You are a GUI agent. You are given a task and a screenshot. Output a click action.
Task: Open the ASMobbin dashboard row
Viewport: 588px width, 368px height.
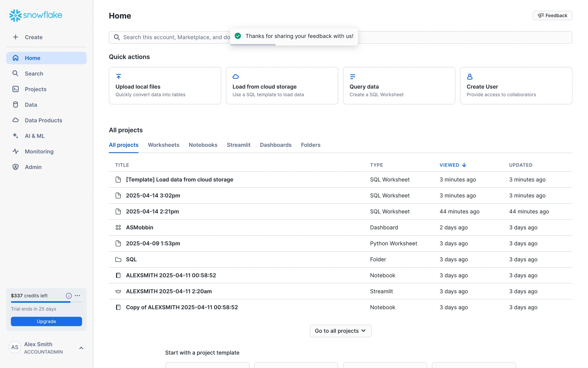click(x=140, y=227)
